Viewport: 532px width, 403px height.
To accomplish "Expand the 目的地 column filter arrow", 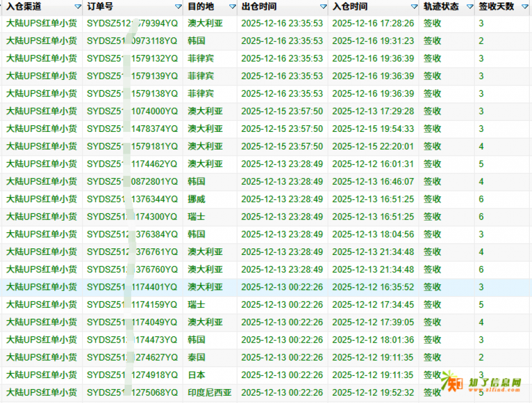I will 232,7.
